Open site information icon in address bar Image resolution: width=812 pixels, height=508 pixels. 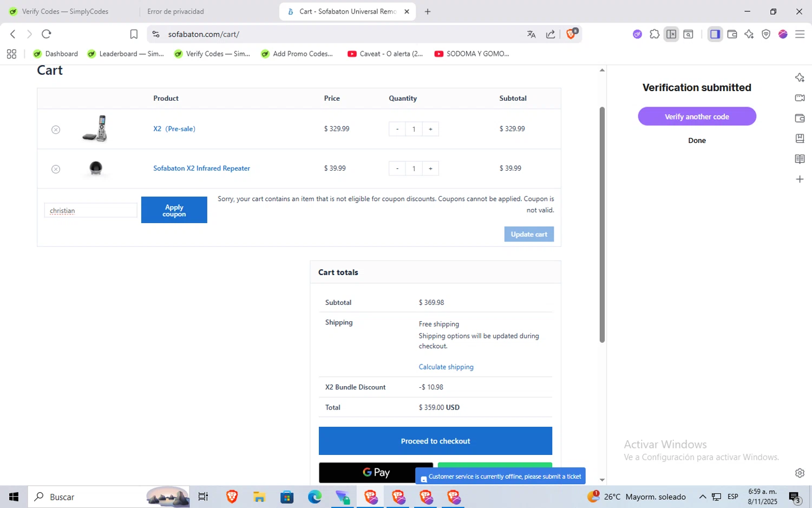pos(156,34)
